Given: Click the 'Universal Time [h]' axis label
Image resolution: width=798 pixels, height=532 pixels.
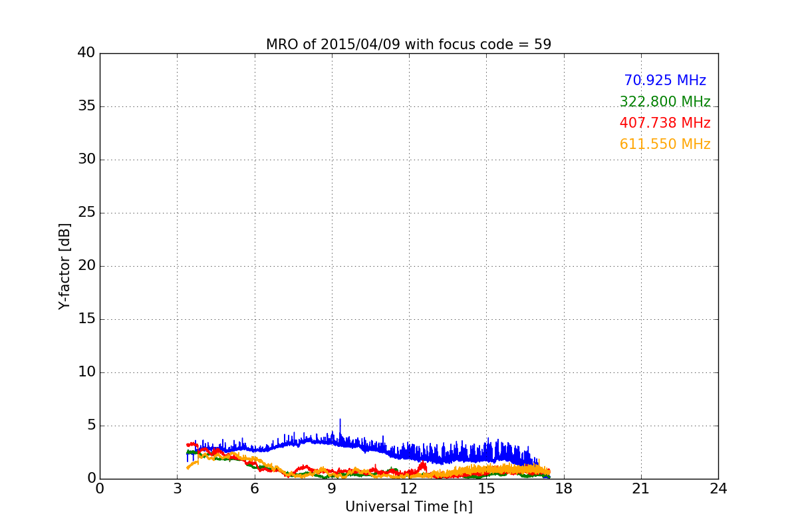Looking at the screenshot, I should click(408, 507).
